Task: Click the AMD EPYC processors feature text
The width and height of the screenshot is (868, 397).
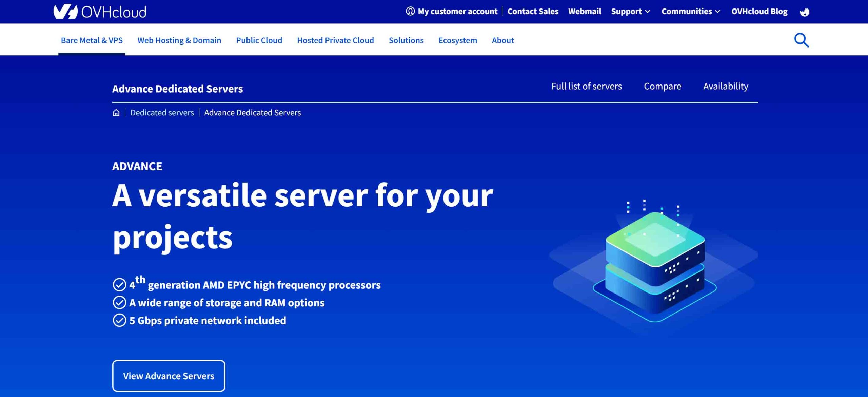Action: coord(255,284)
